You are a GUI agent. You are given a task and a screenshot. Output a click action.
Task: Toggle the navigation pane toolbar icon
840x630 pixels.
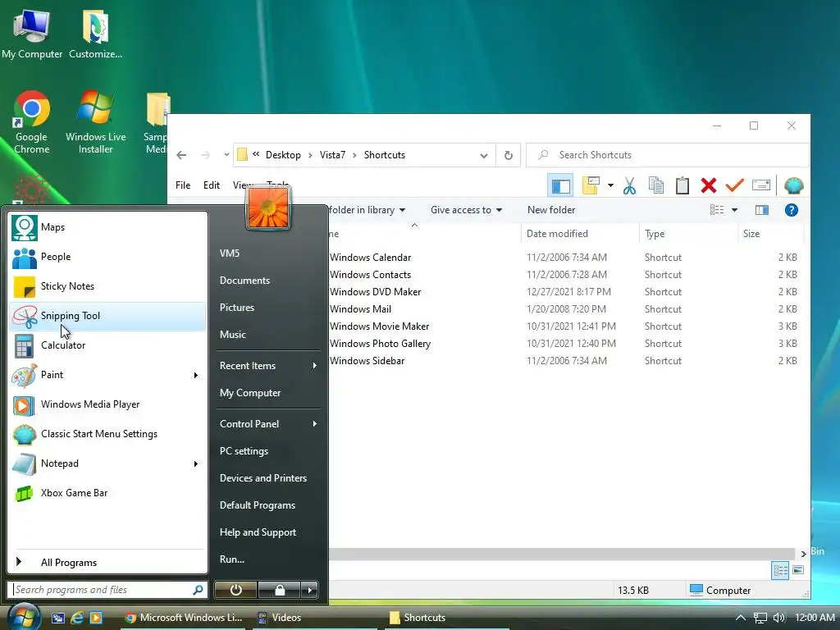pos(560,186)
